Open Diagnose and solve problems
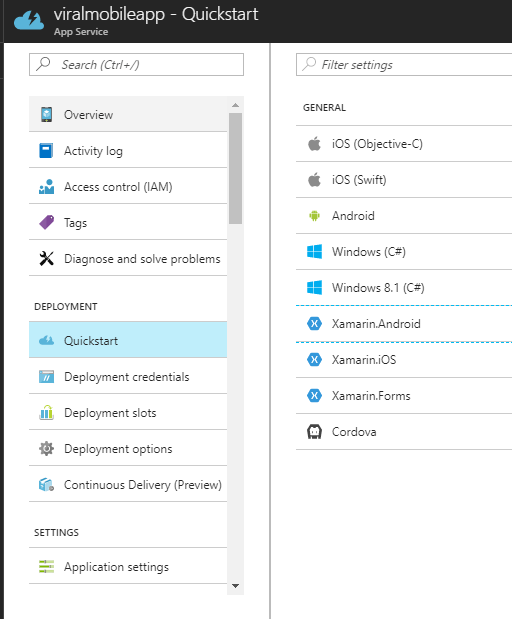Screen dimensions: 512x619 pyautogui.click(x=128, y=259)
